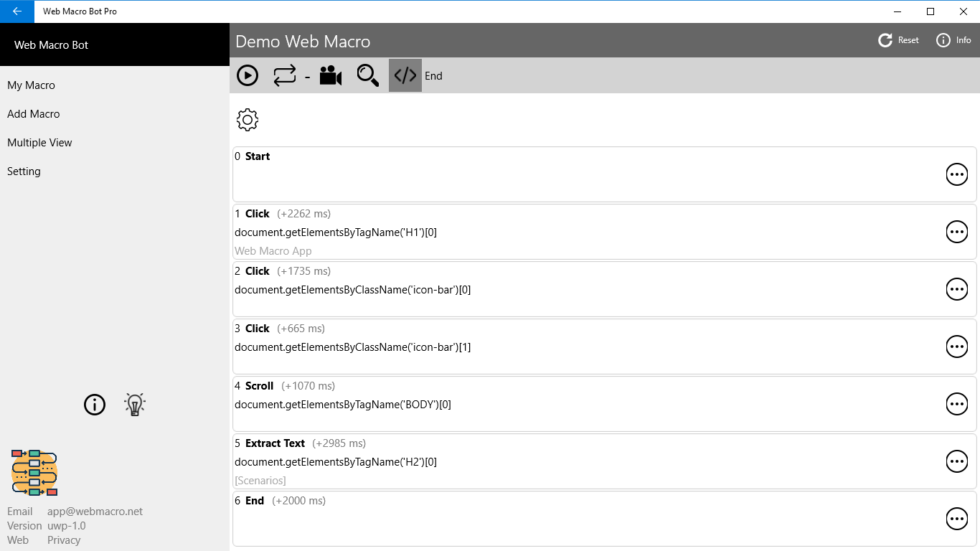Select the loop repeat icon
Image resolution: width=980 pixels, height=551 pixels.
click(x=283, y=75)
